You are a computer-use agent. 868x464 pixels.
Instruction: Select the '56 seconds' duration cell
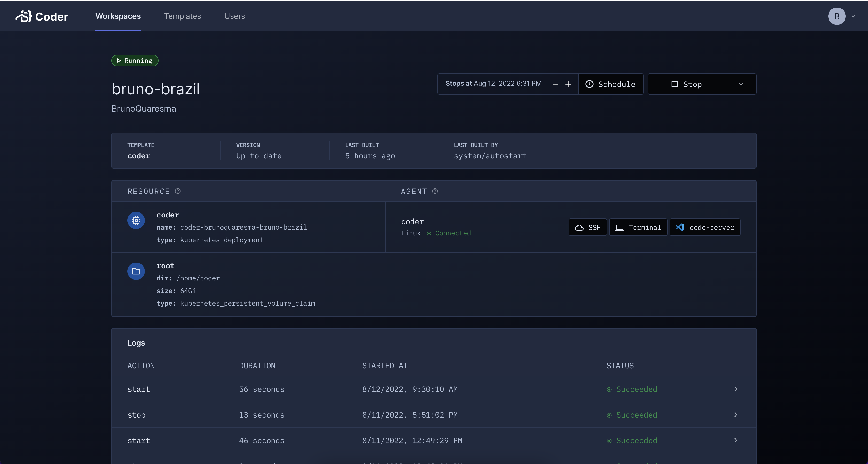click(262, 389)
